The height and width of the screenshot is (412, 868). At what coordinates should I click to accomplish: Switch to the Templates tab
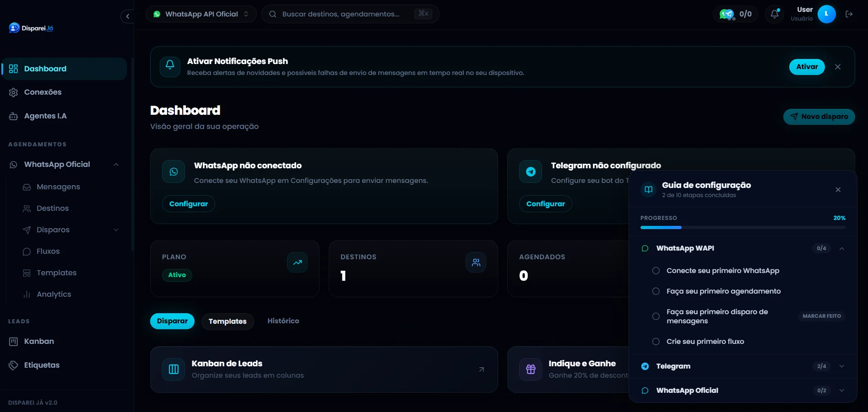click(228, 321)
